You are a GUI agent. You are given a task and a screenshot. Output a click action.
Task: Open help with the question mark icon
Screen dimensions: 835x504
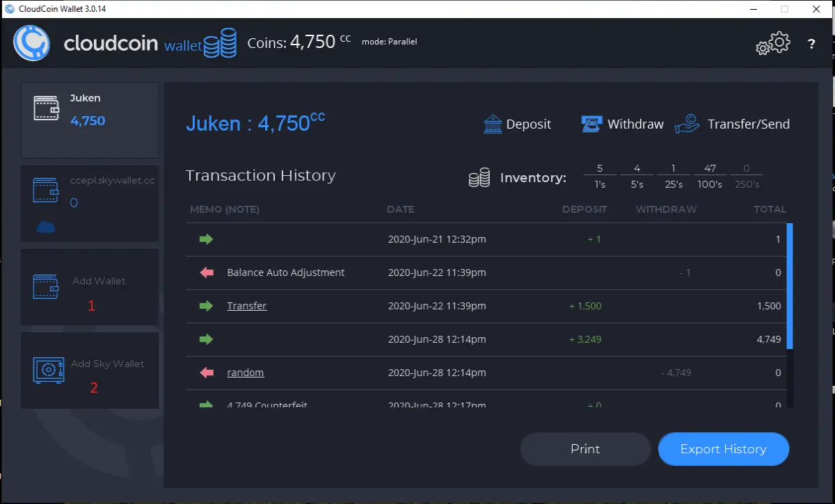[x=811, y=44]
